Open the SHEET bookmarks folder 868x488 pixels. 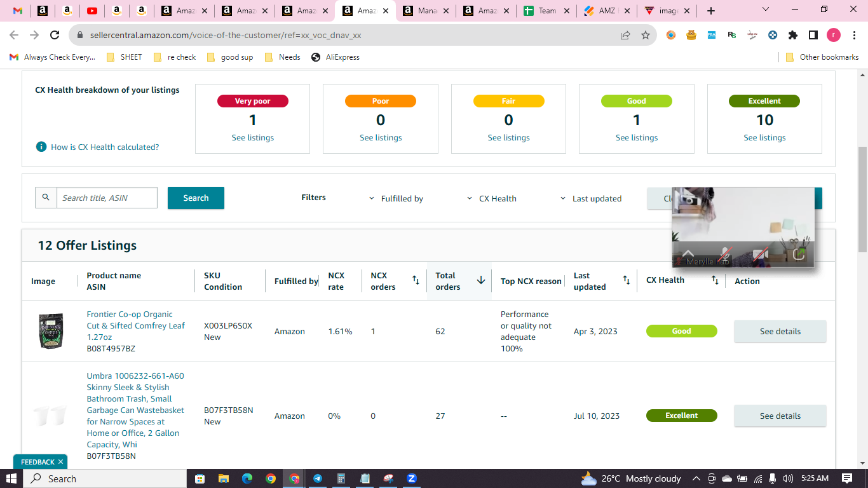click(x=125, y=57)
